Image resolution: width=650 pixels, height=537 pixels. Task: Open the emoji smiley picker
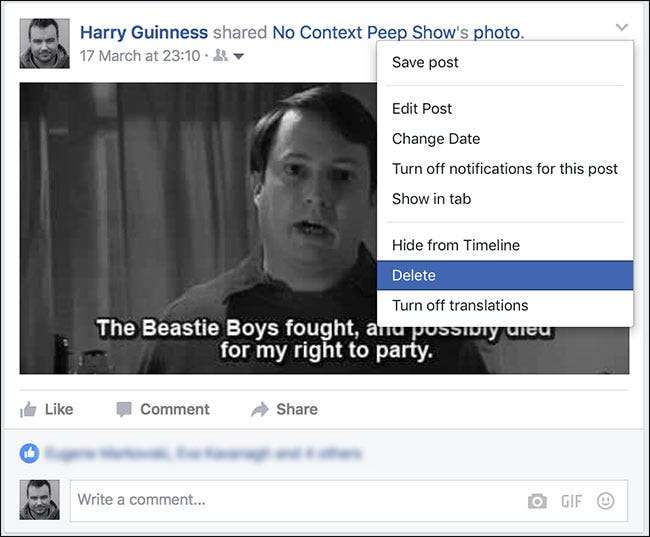click(x=605, y=501)
